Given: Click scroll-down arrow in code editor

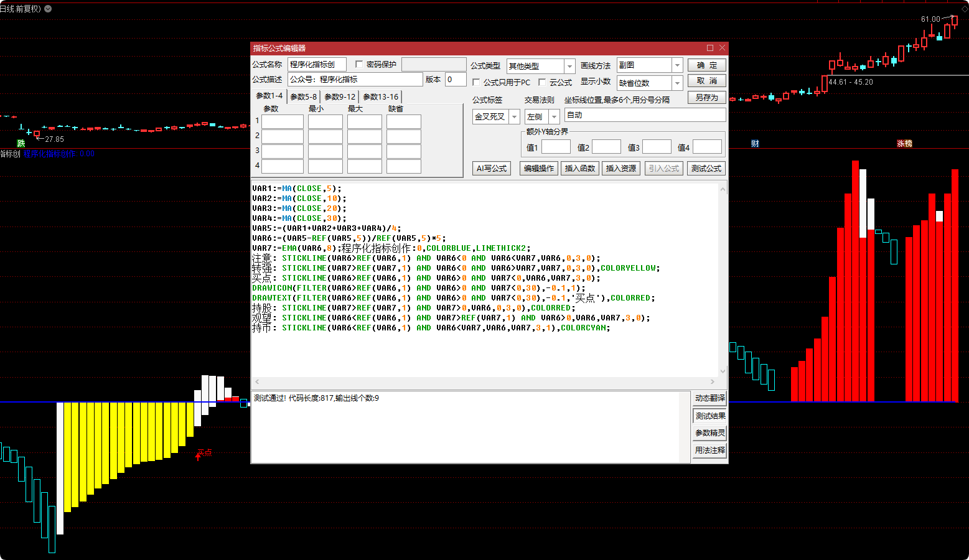Looking at the screenshot, I should tap(723, 371).
